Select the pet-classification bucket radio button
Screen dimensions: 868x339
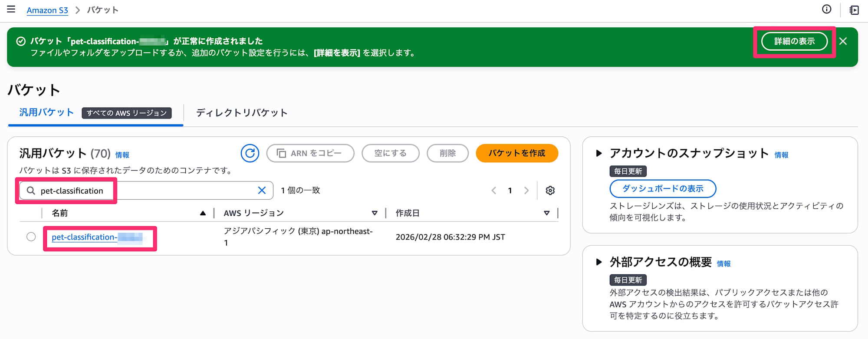pyautogui.click(x=31, y=237)
